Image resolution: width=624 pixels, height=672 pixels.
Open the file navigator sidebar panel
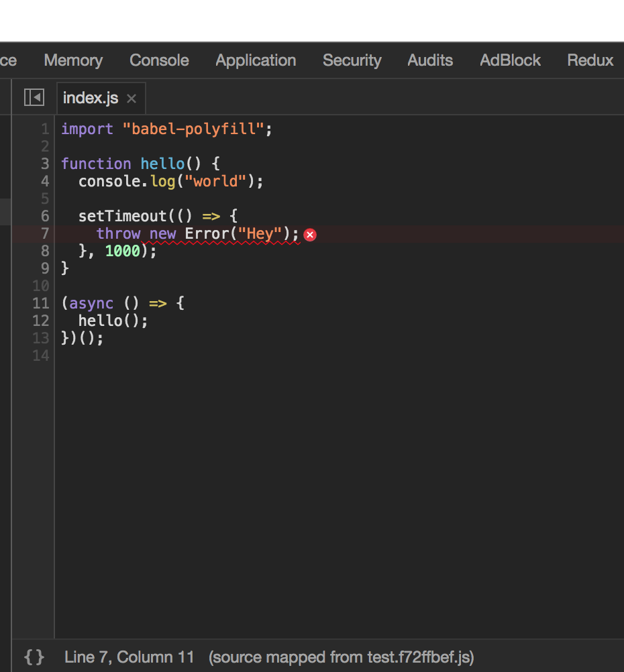point(34,97)
